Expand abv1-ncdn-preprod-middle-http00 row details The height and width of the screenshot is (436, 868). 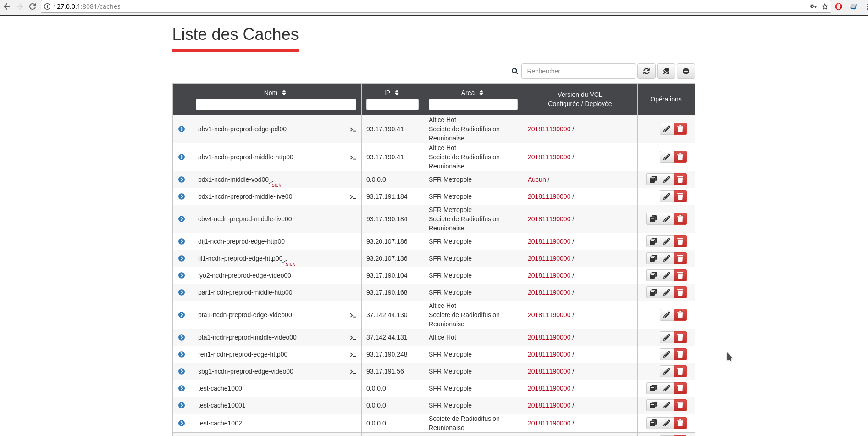tap(182, 157)
